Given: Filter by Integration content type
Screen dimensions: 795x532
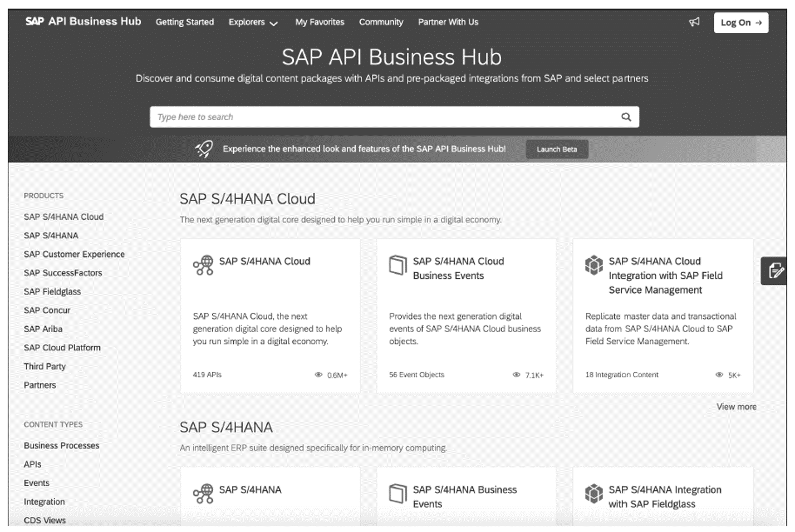Looking at the screenshot, I should (x=44, y=502).
